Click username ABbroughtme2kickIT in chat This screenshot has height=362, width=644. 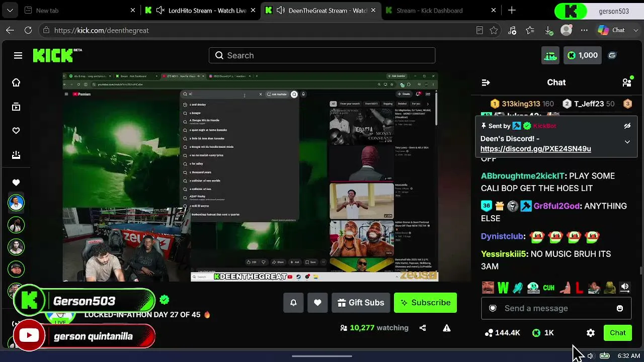(522, 176)
